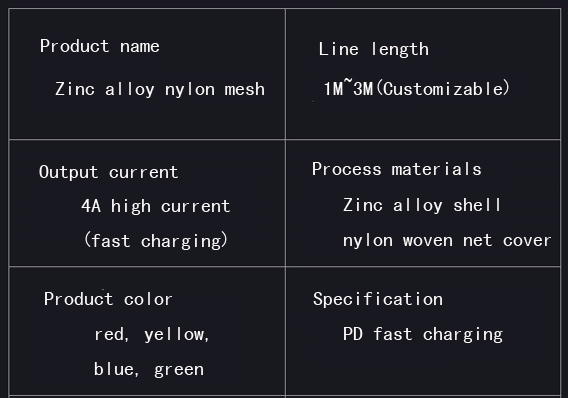The width and height of the screenshot is (568, 398).
Task: Select the '1M~3M(Customizable)' value
Action: (x=417, y=89)
